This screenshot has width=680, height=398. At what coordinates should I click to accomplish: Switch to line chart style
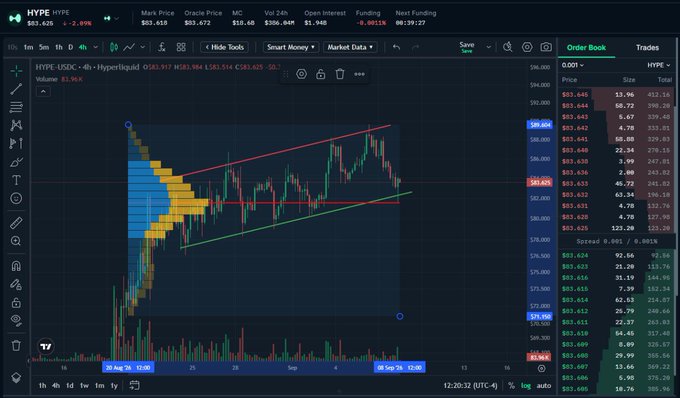pos(129,47)
